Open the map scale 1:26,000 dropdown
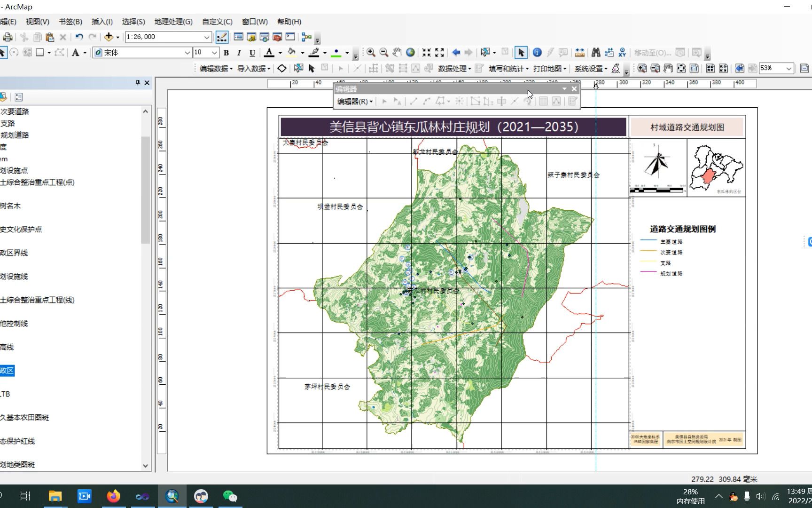The image size is (812, 508). (x=207, y=37)
